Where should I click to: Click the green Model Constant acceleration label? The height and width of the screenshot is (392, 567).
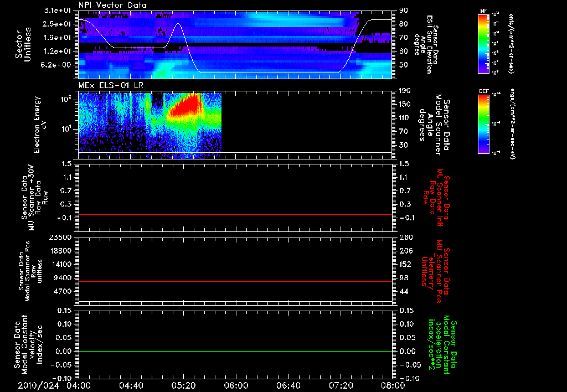[442, 345]
